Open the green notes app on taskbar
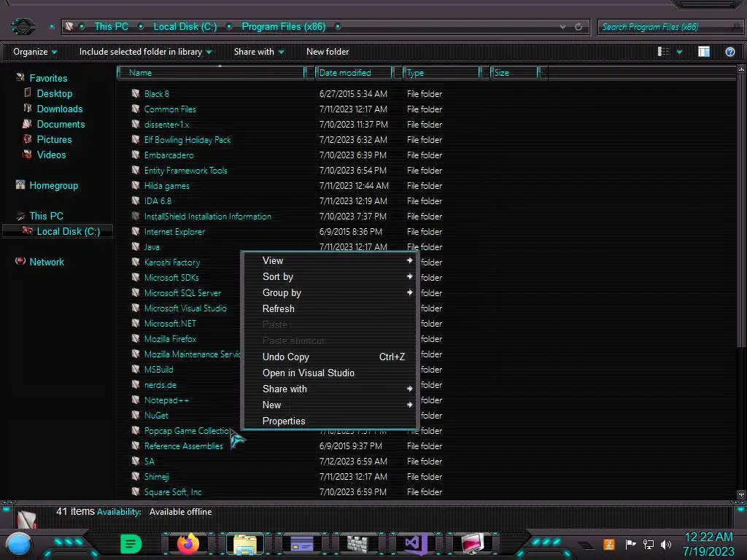 click(x=131, y=544)
